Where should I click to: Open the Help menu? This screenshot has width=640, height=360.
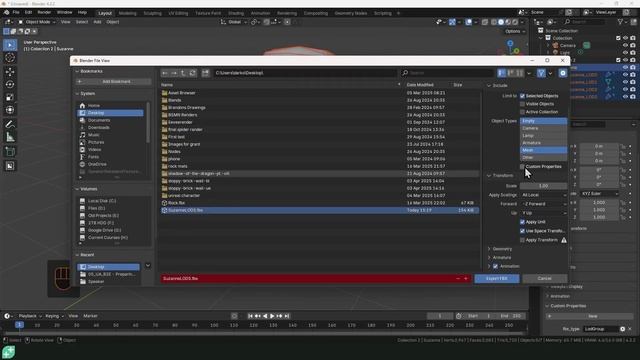point(82,13)
